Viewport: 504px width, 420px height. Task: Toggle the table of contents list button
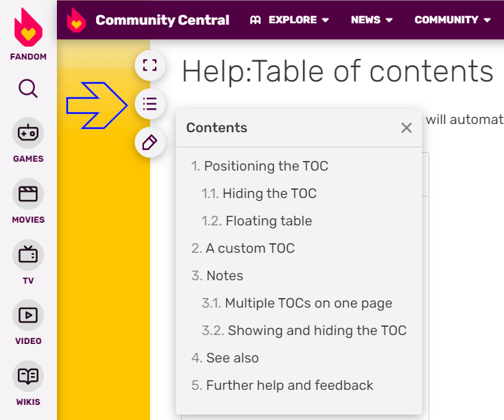coord(150,104)
